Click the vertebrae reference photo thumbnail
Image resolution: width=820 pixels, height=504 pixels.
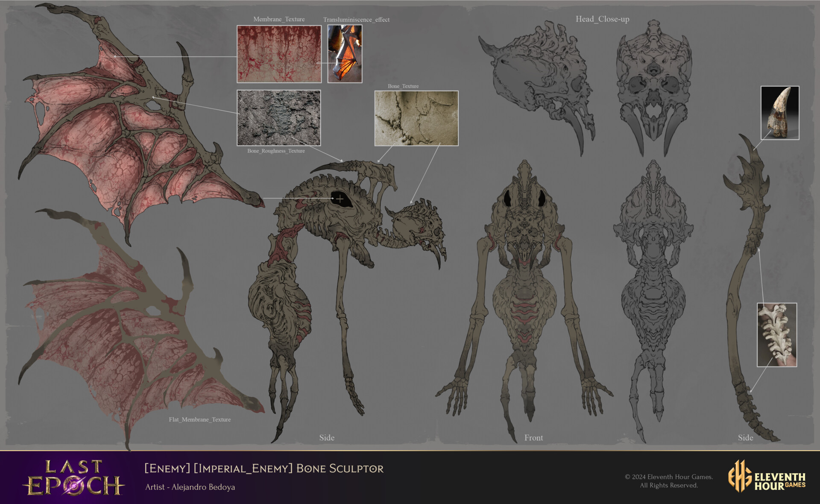[x=776, y=334]
